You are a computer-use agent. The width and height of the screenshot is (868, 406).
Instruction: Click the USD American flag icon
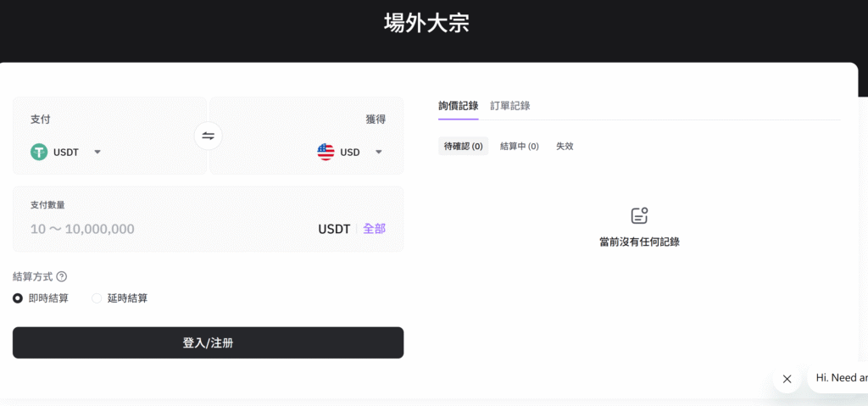[x=325, y=152]
